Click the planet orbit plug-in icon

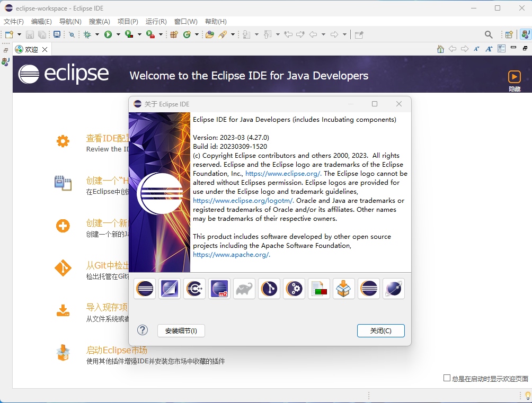coord(394,289)
